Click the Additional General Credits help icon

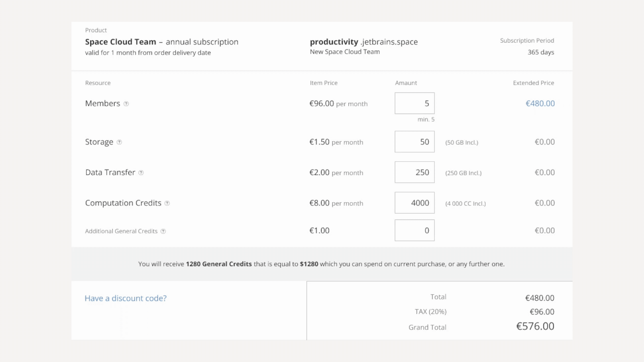coord(163,231)
